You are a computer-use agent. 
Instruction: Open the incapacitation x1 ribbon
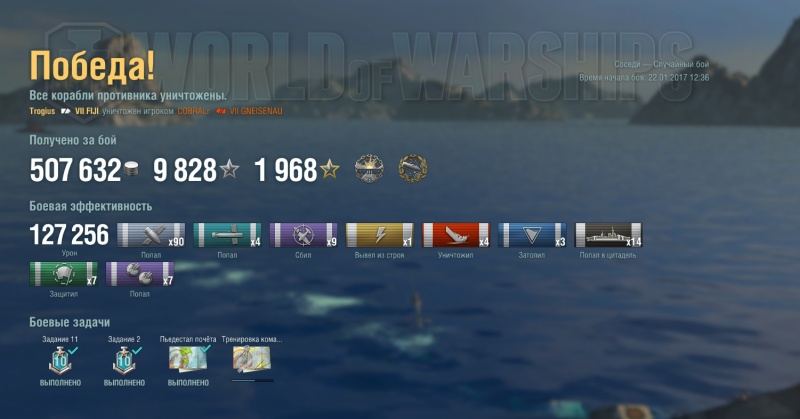click(379, 235)
